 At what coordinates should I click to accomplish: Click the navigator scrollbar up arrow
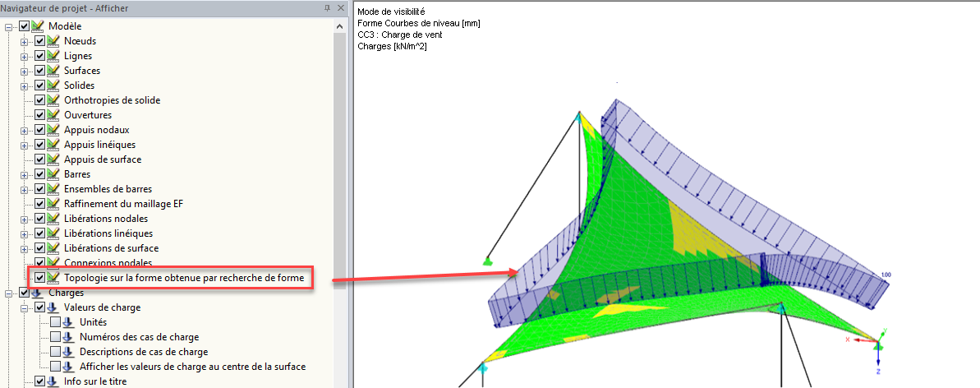click(339, 26)
